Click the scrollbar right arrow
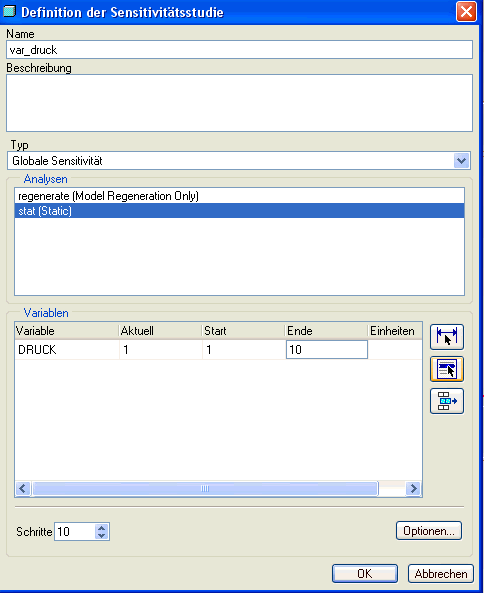Viewport: 484px width, 593px height. pyautogui.click(x=414, y=489)
